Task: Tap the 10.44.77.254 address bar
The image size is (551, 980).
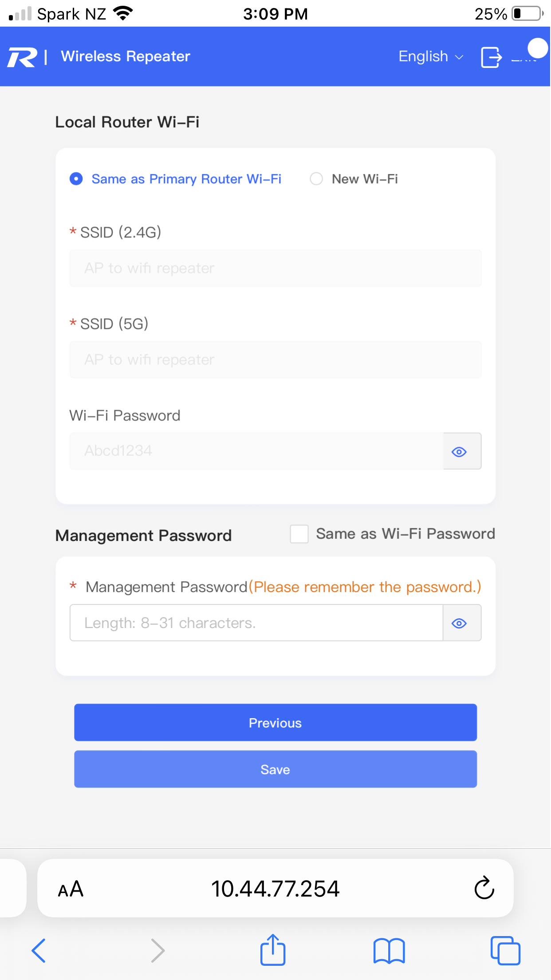Action: (275, 889)
